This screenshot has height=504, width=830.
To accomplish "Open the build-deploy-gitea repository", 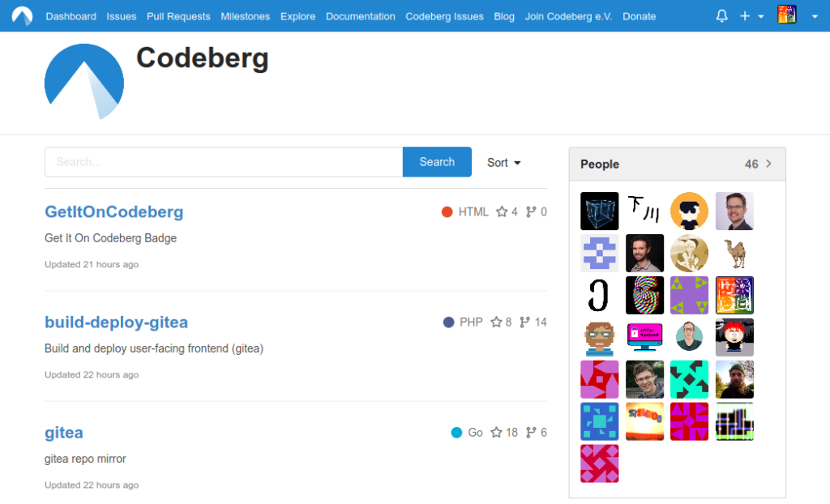I will (x=116, y=322).
